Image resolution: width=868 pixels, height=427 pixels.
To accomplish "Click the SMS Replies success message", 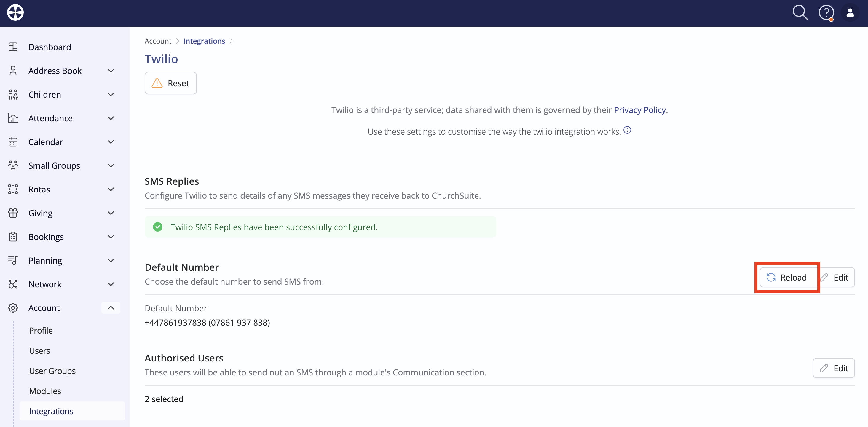I will (x=320, y=227).
